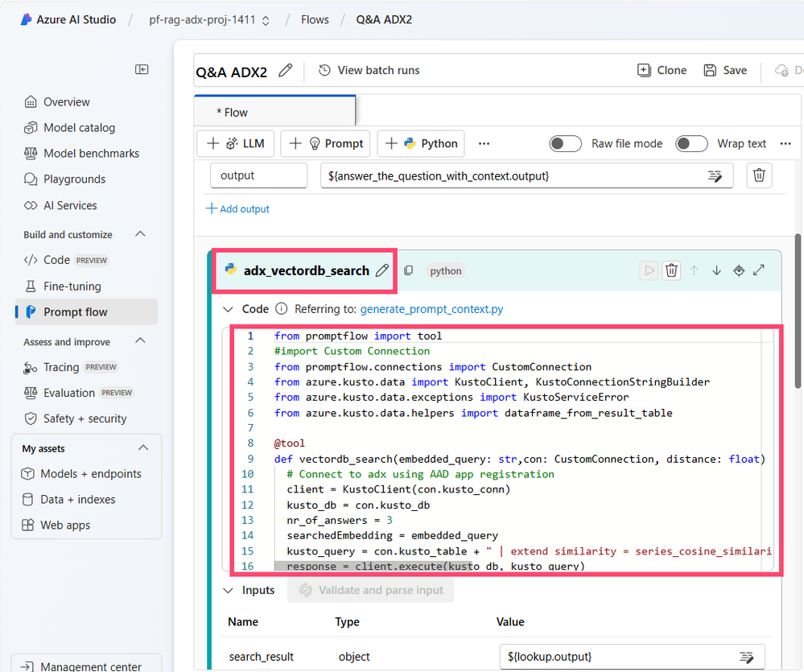Rename the adx_vectordb_search node
Screen dimensions: 804x672
point(382,270)
